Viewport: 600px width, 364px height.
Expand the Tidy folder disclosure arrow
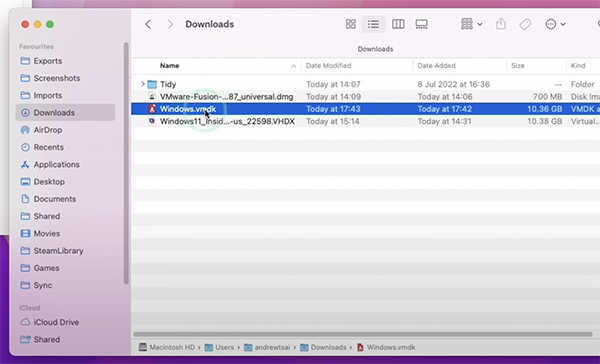(143, 84)
